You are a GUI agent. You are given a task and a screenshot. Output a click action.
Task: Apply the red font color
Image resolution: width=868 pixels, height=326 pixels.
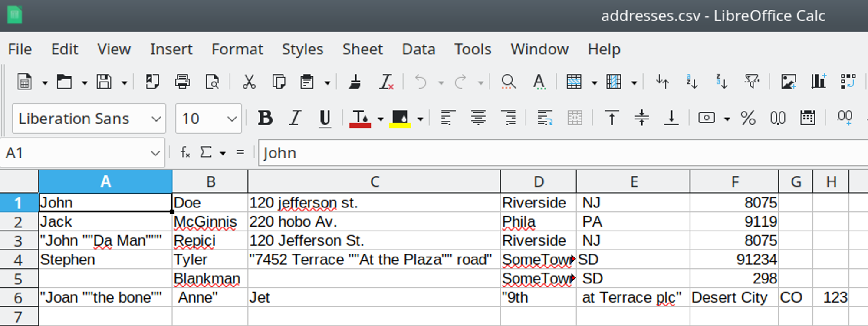[360, 119]
